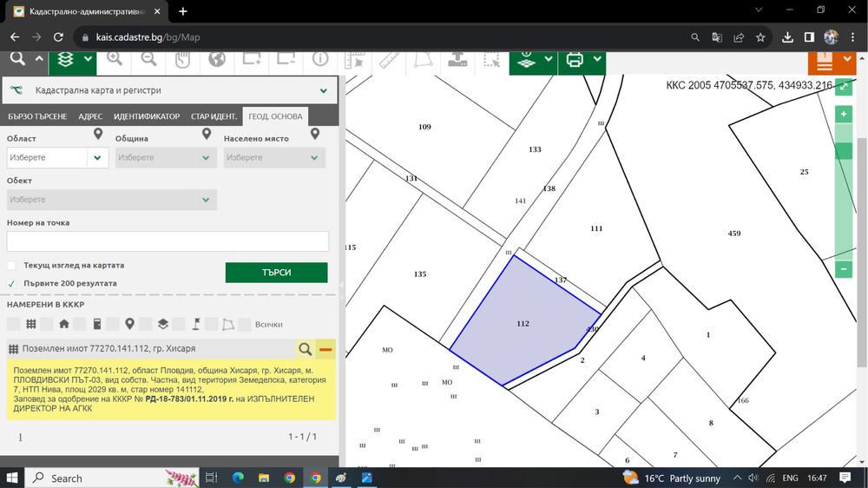Open the СТАР ИДЕНТ. tab
This screenshot has height=488, width=868.
tap(214, 116)
